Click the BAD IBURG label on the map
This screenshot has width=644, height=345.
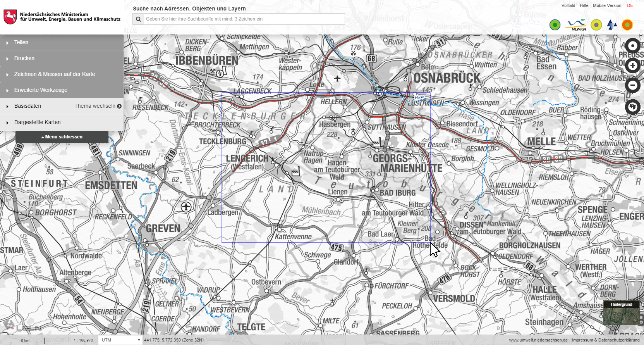[398, 193]
